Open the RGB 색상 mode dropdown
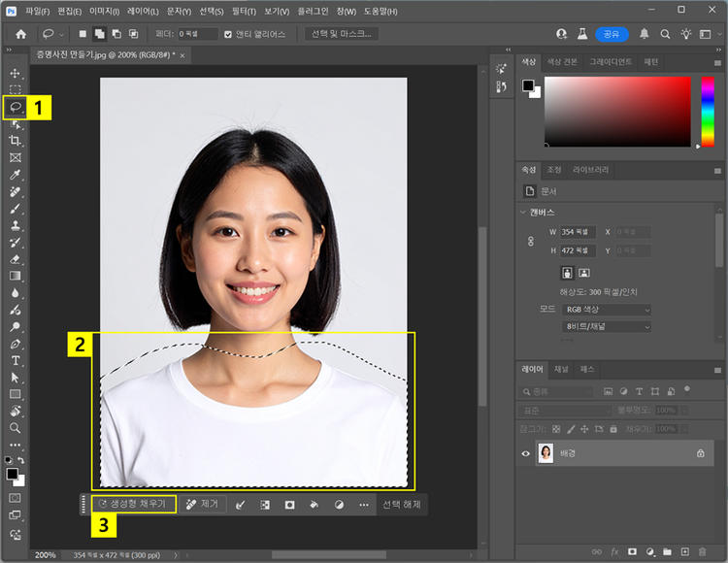This screenshot has height=563, width=728. pos(606,310)
